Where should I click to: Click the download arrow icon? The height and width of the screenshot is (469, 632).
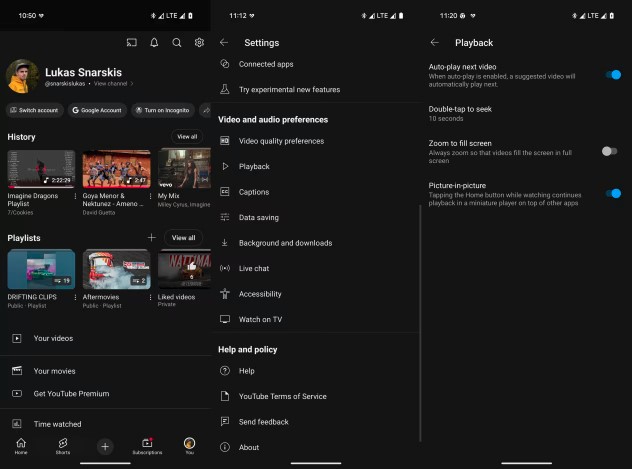tap(225, 243)
